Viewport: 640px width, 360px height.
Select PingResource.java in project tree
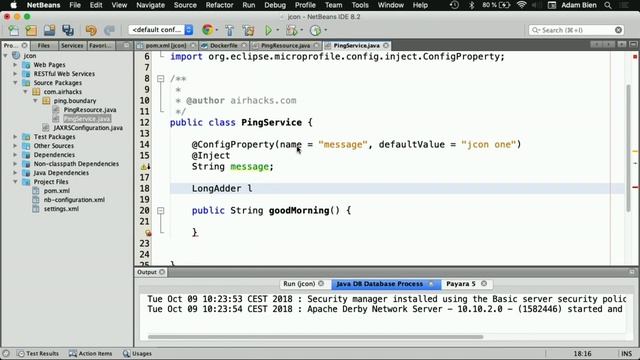point(90,110)
